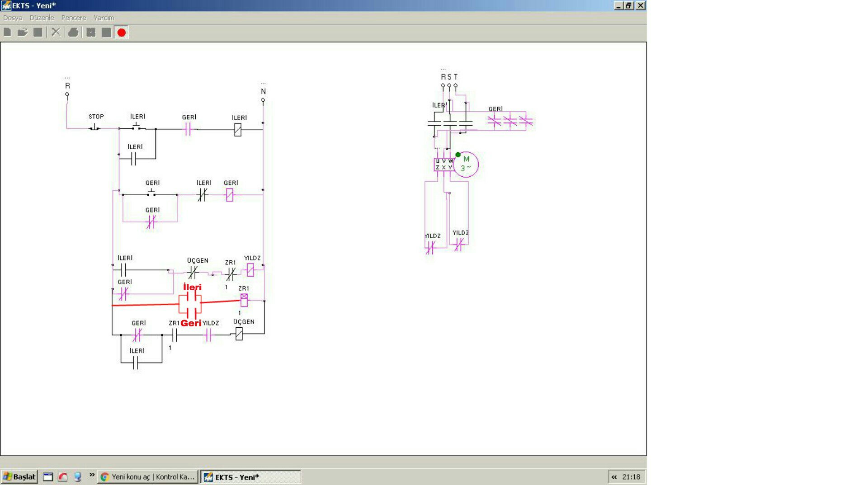Click the grey cross toolbar icon left of the grey square
This screenshot has height=485, width=868.
(x=91, y=32)
